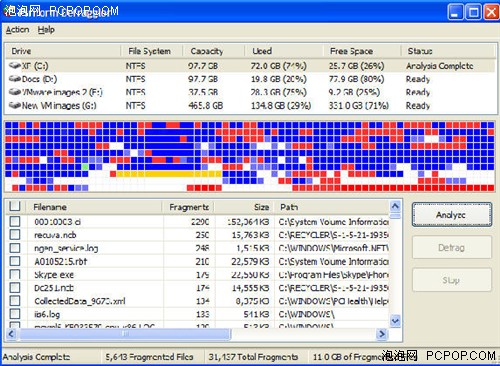Check the box for recuva.ncb

[15, 235]
